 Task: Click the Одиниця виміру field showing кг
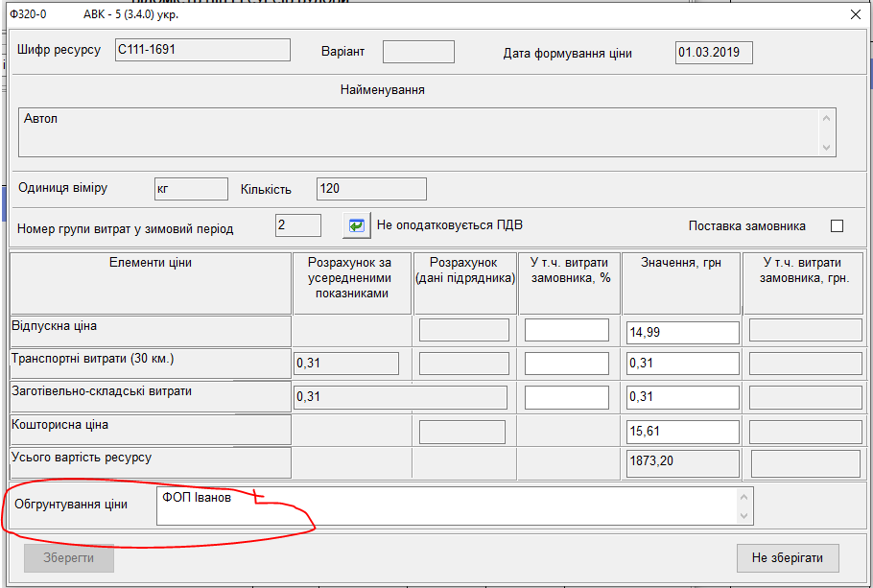click(x=191, y=189)
